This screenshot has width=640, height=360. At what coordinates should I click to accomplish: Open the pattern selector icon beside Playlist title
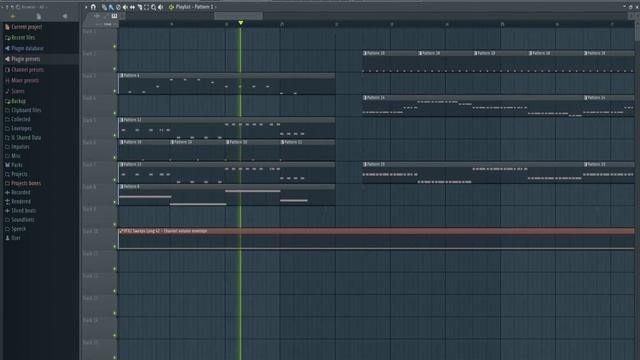171,7
